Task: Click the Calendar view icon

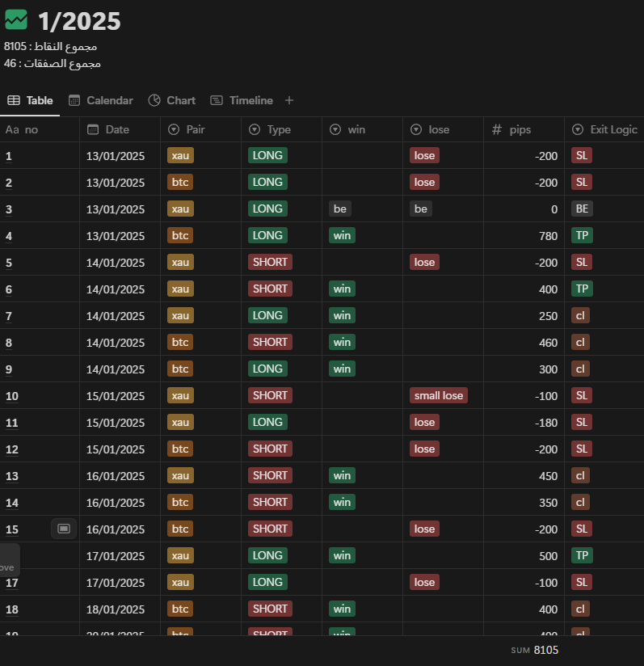Action: pyautogui.click(x=74, y=101)
